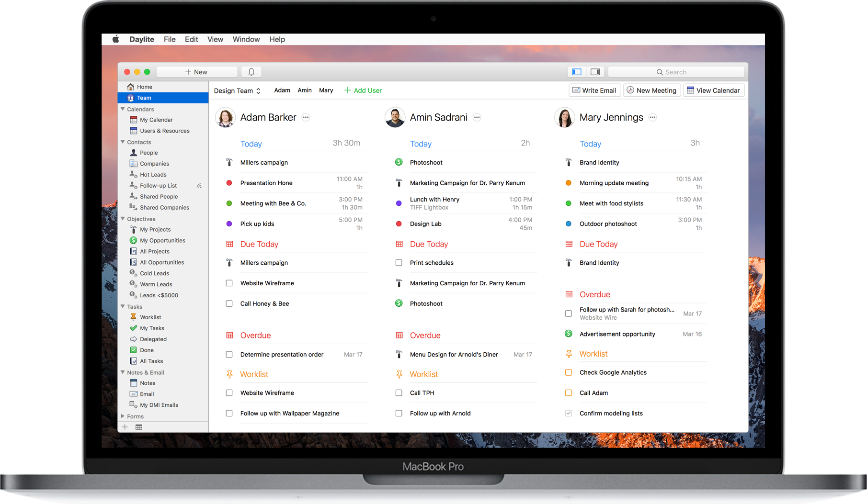Open the Window menu

[246, 39]
